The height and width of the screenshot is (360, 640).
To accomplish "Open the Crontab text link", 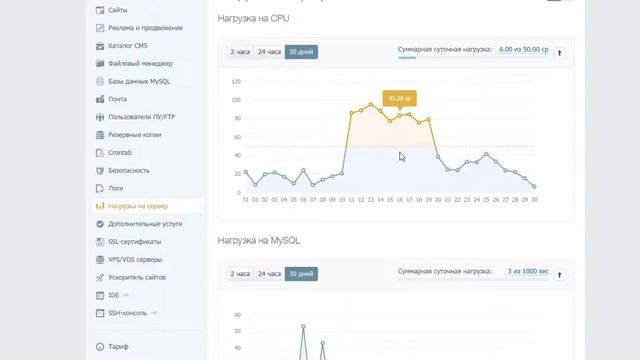I will (120, 153).
